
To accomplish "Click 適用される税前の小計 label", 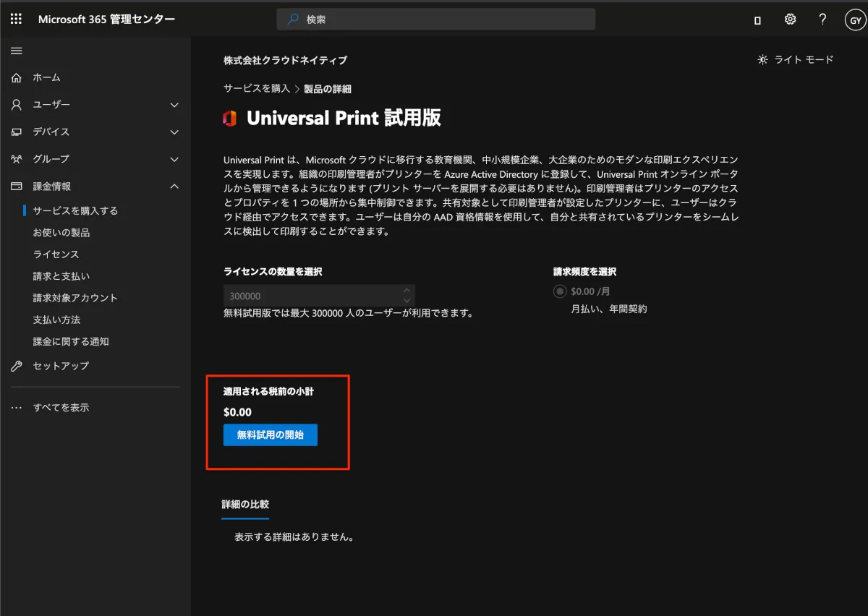I will (x=268, y=391).
